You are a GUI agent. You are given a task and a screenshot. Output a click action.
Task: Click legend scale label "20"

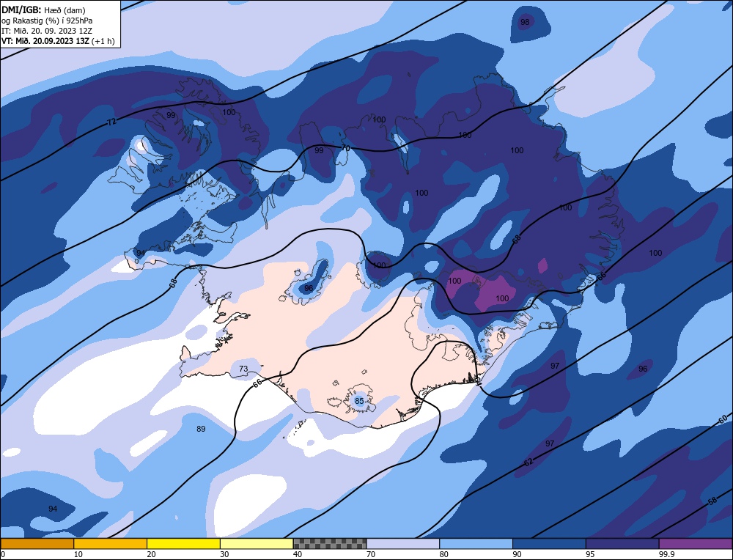(x=151, y=554)
